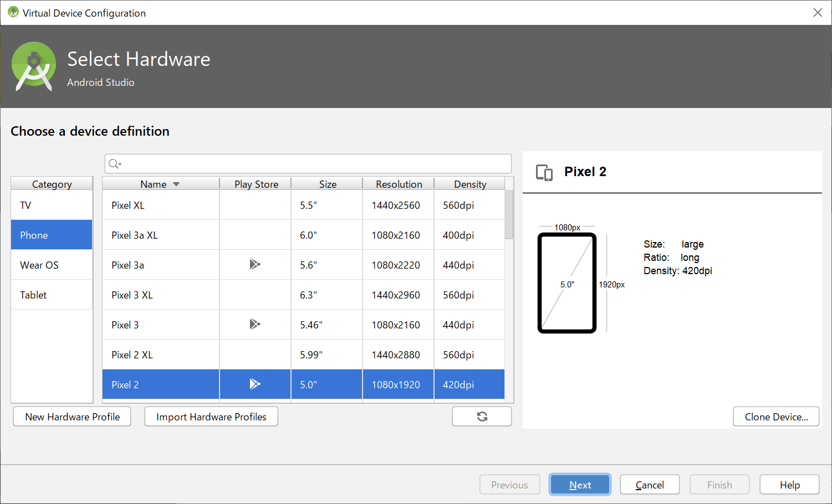The width and height of the screenshot is (832, 504).
Task: Click the Play Store icon for Pixel 3
Action: click(x=254, y=325)
